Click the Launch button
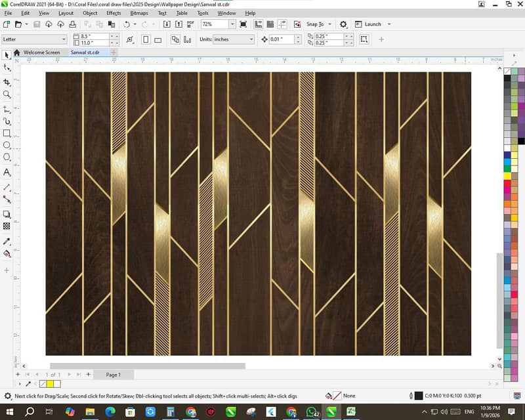Screen dimensions: 525x420 click(x=368, y=24)
